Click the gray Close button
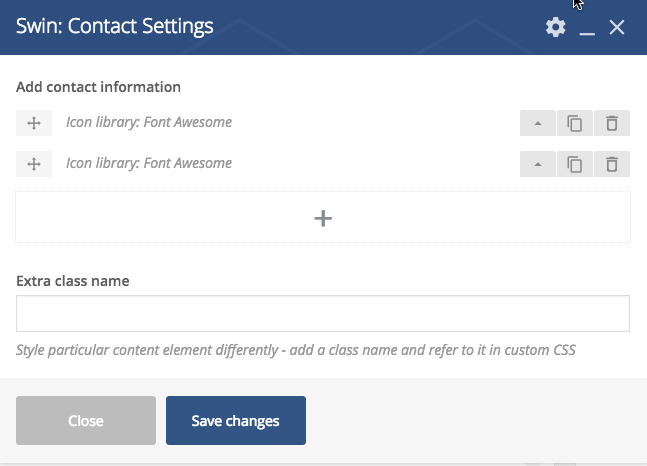 coord(86,421)
